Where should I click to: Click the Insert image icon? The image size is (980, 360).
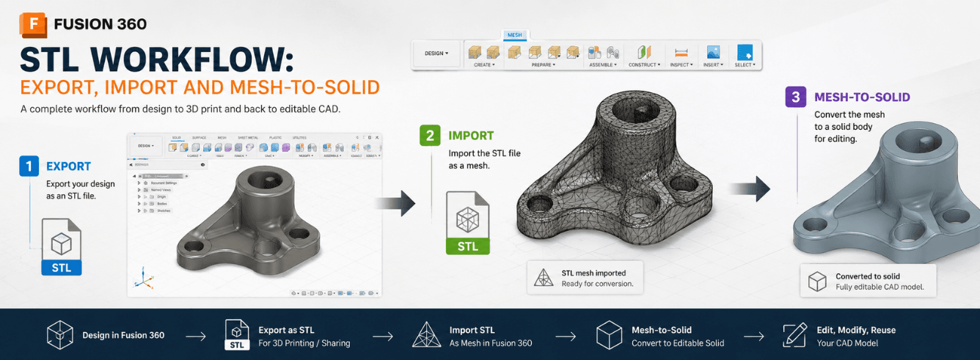pyautogui.click(x=713, y=52)
